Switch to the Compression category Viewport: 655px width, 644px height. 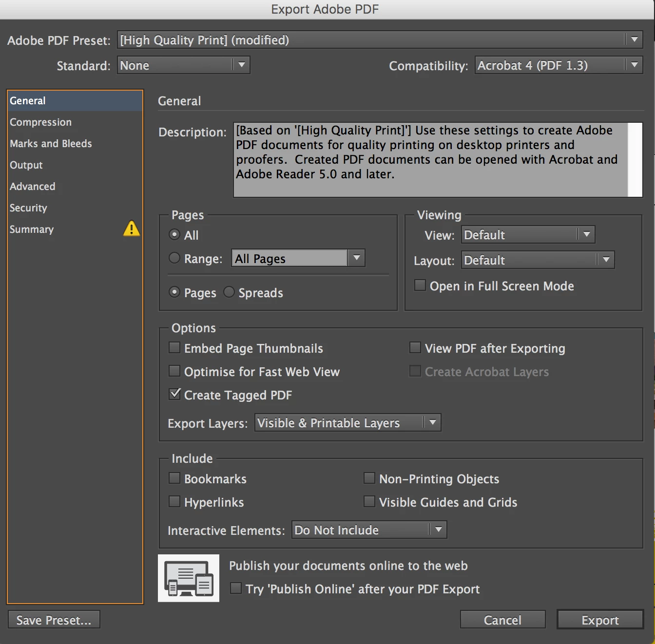[x=75, y=122]
